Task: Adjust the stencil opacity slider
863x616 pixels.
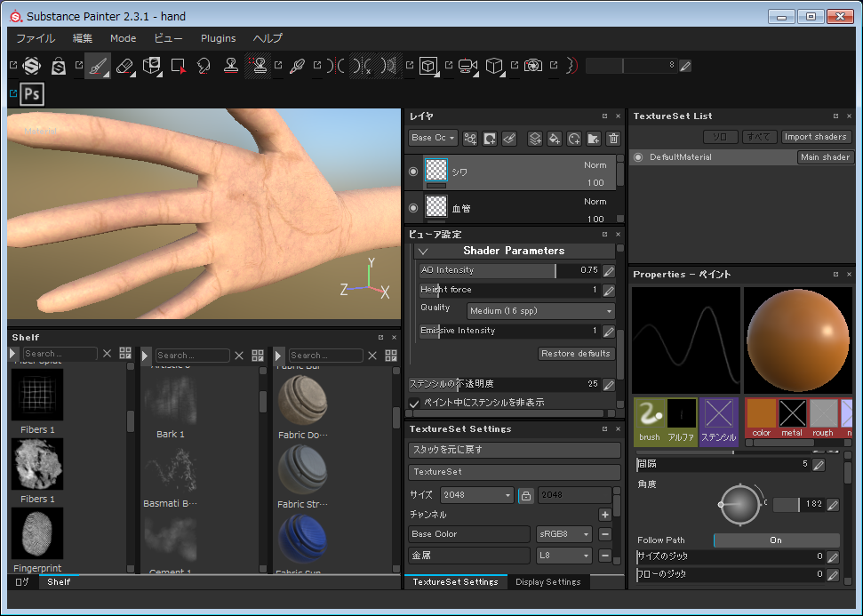Action: tap(505, 384)
